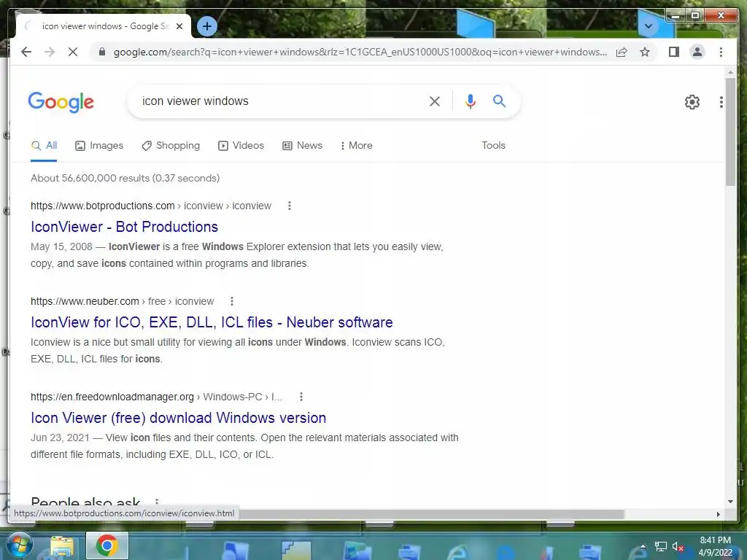
Task: Open the Chrome profile menu
Action: pos(697,52)
